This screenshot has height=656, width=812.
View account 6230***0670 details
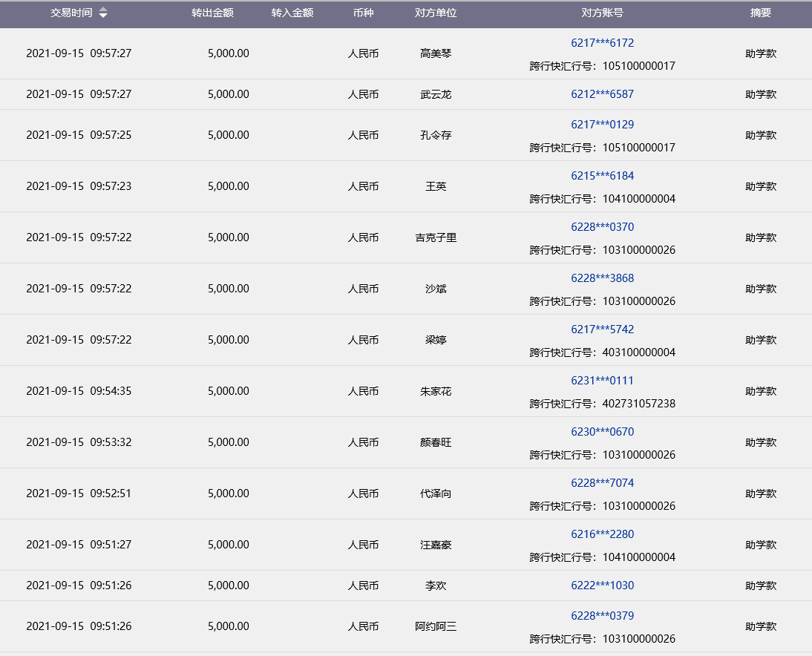point(602,432)
